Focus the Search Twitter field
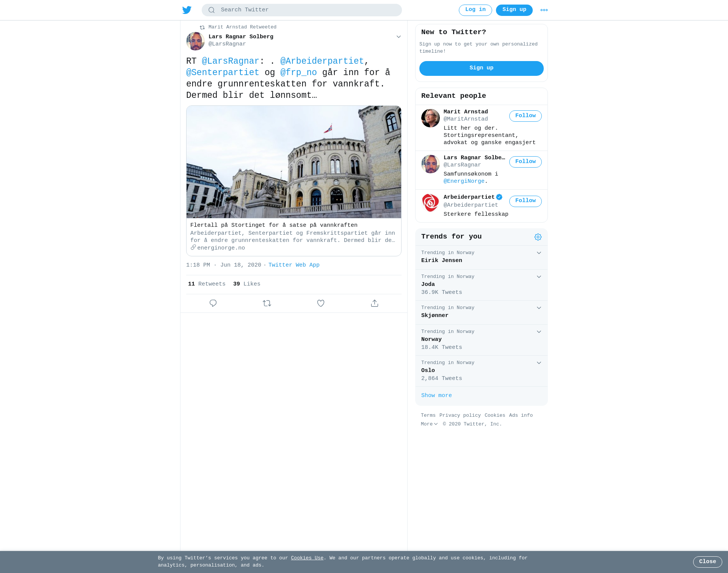Screen dimensions: 728x573 pos(302,10)
